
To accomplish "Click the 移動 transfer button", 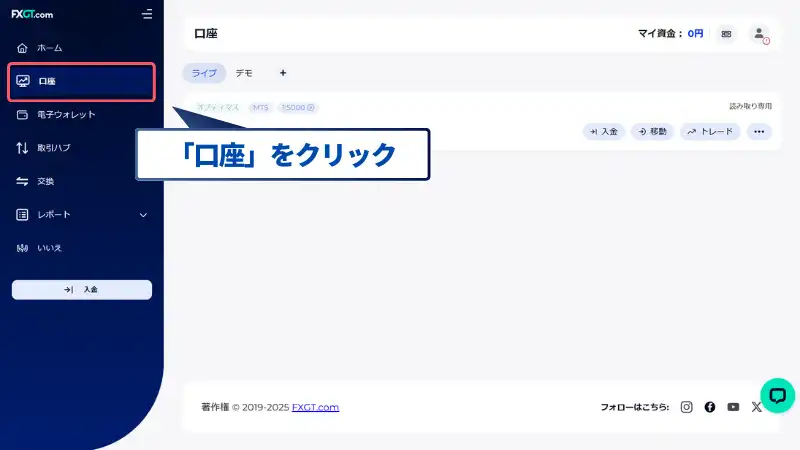I will click(652, 132).
